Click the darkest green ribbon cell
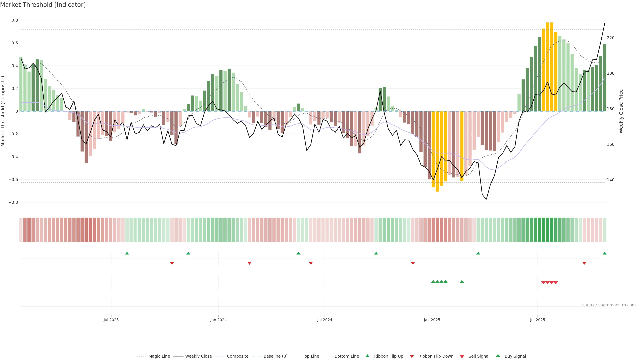 coord(548,230)
